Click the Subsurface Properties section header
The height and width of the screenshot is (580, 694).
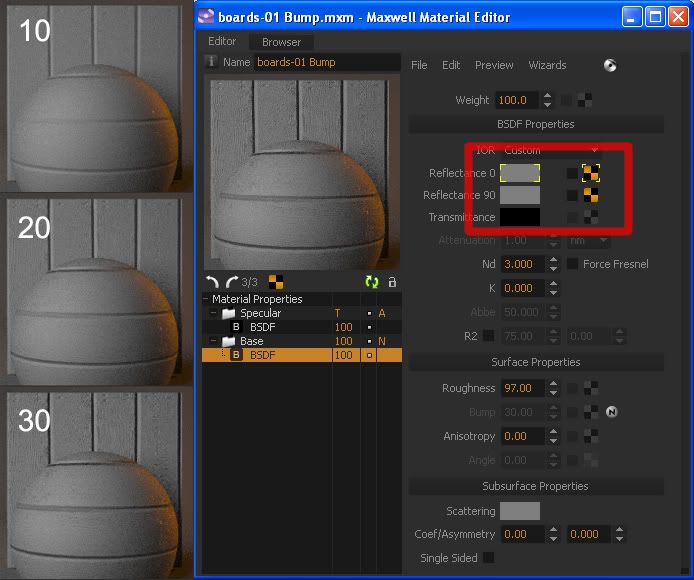click(x=536, y=486)
